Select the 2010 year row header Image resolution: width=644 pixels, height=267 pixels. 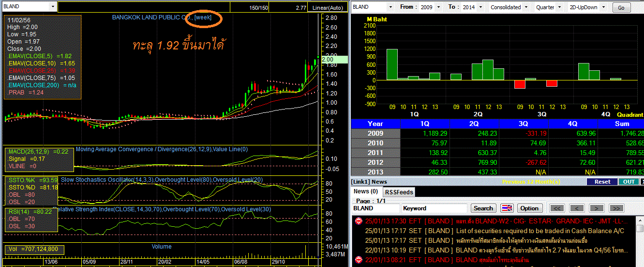pyautogui.click(x=375, y=143)
